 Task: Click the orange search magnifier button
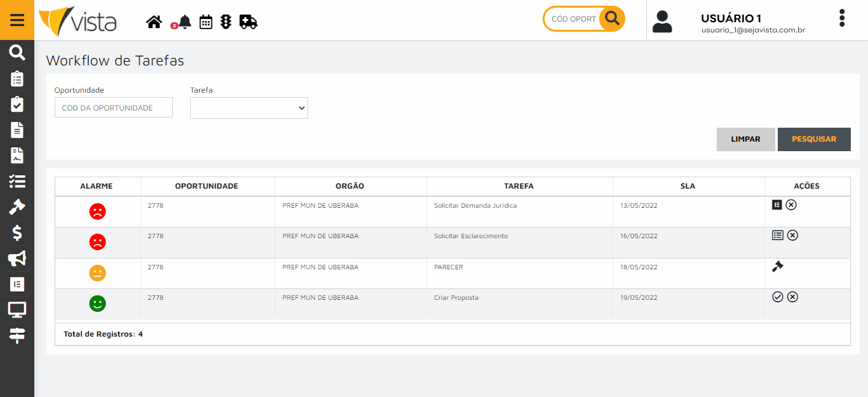pos(613,18)
